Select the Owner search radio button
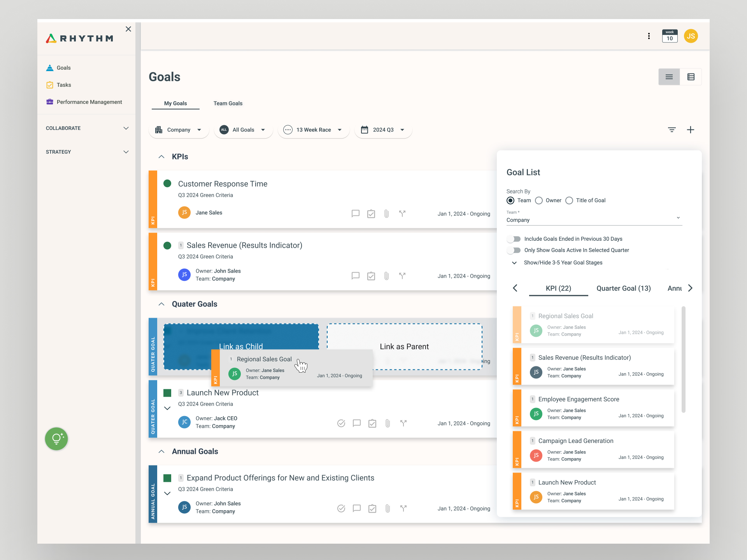The height and width of the screenshot is (560, 747). tap(539, 200)
